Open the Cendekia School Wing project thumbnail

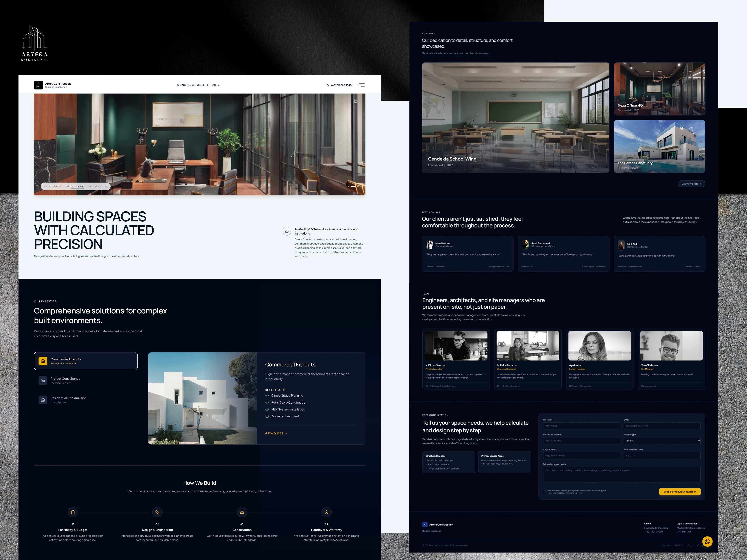pos(515,117)
